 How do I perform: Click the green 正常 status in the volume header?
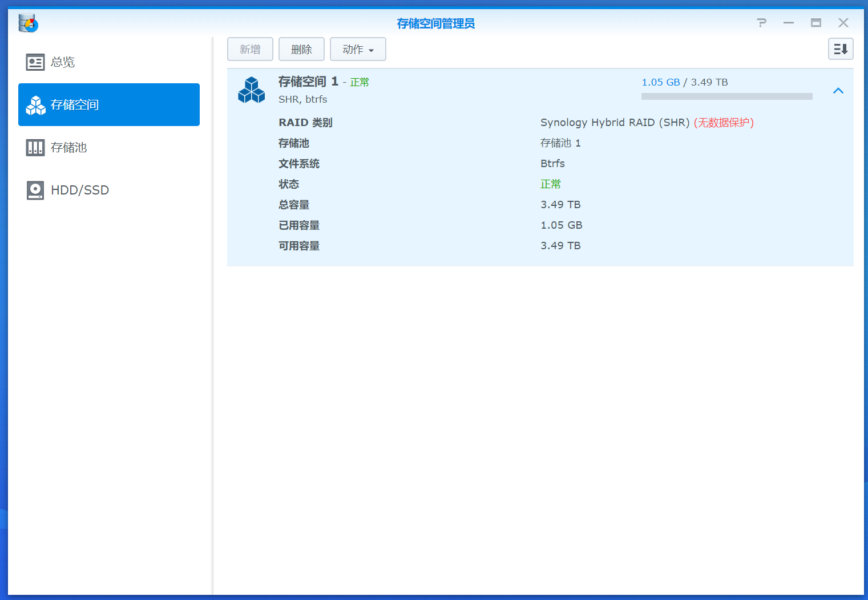(x=360, y=83)
